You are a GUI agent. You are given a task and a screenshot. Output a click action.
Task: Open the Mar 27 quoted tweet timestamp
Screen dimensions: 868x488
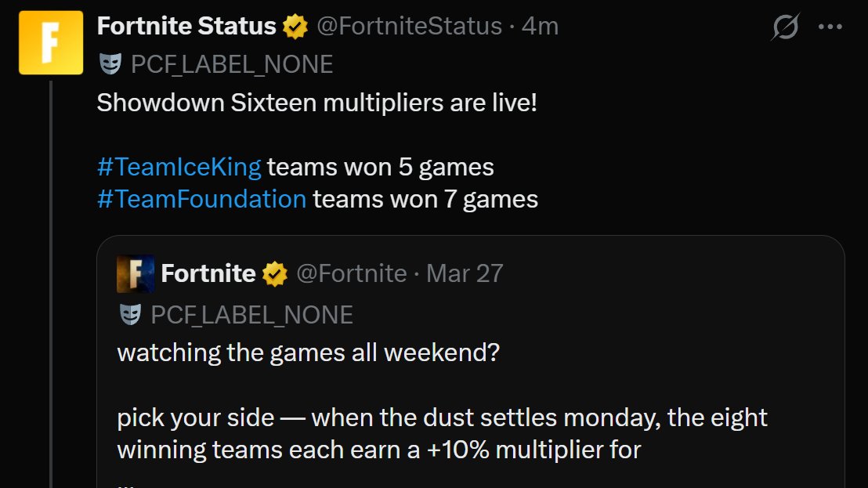point(465,273)
